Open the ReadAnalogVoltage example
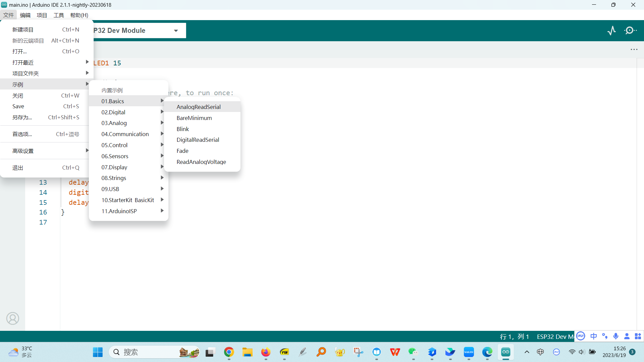 click(202, 162)
